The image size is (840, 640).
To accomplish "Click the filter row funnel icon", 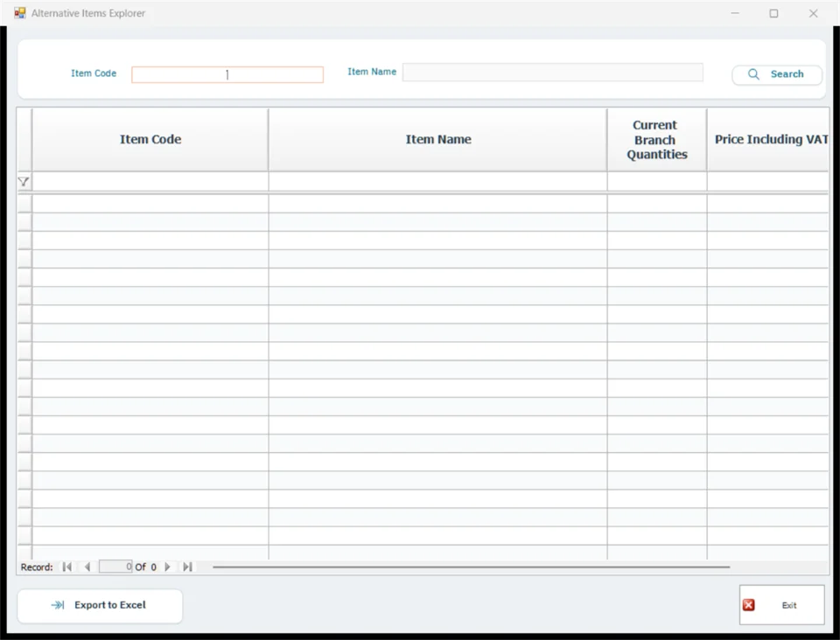I will click(x=24, y=182).
